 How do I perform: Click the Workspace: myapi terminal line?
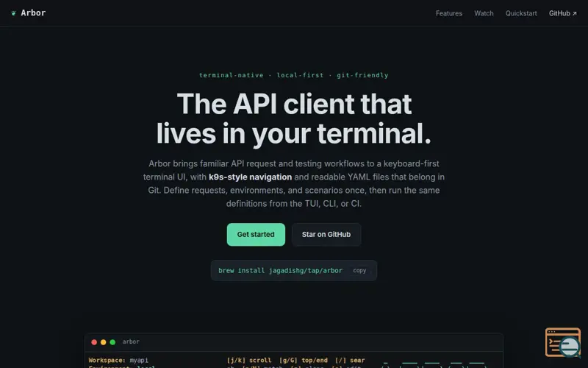[x=118, y=360]
